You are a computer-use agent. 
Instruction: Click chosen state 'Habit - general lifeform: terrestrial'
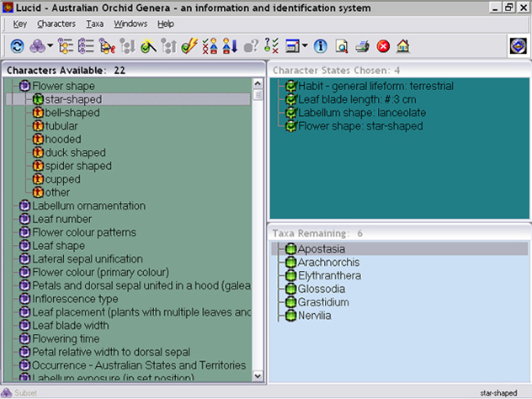click(x=370, y=86)
